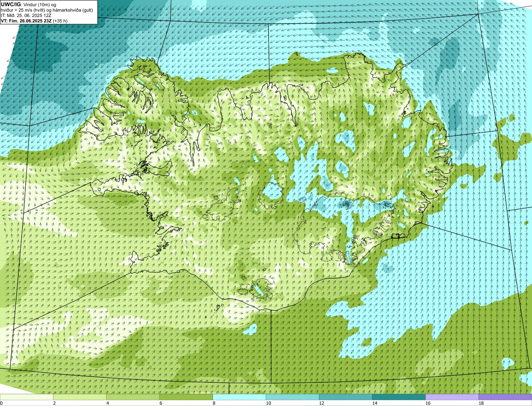This screenshot has height=406, width=532.
Task: Click the "IT: Mið. 25. 06. 2025 12Z" line
Action: tap(26, 15)
